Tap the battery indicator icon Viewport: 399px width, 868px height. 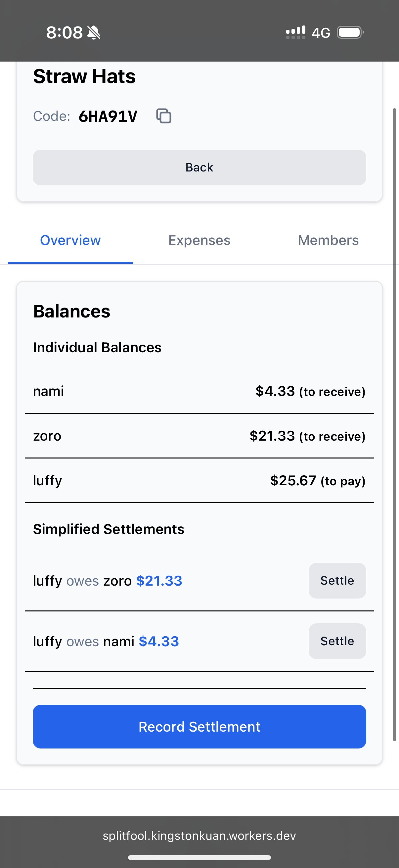[x=350, y=33]
